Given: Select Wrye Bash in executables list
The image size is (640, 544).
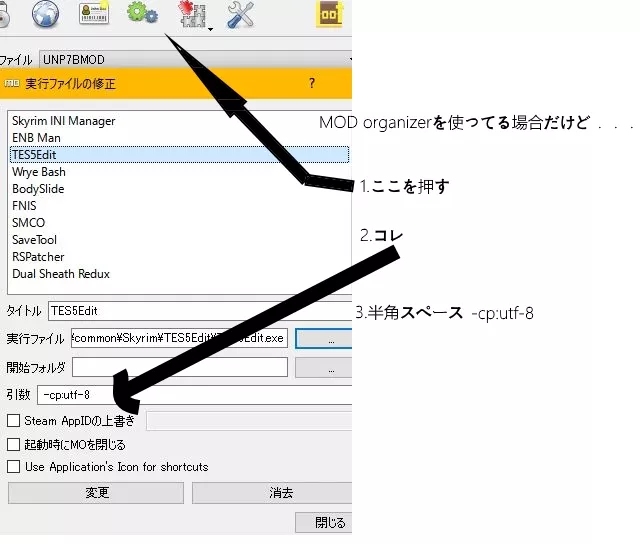Looking at the screenshot, I should tap(179, 172).
